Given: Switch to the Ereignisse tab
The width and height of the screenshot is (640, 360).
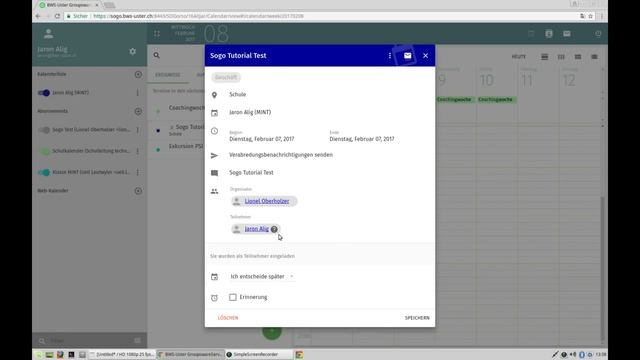Looking at the screenshot, I should (x=168, y=75).
